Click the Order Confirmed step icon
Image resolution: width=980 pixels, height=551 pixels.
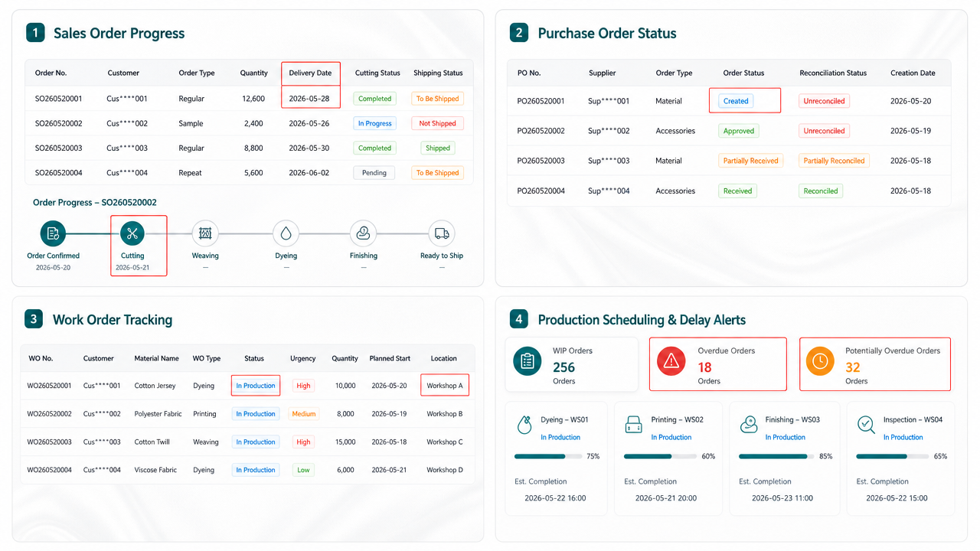53,233
